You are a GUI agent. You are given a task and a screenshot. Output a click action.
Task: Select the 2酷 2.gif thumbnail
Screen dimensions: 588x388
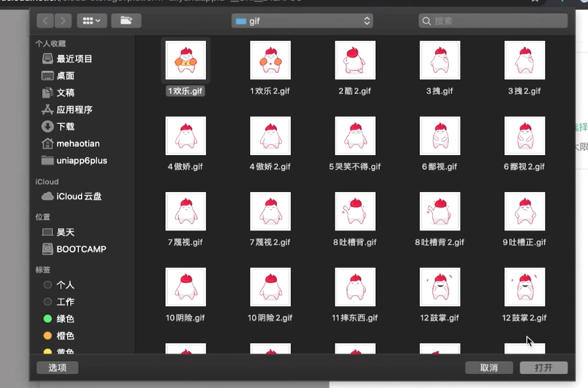click(x=355, y=60)
